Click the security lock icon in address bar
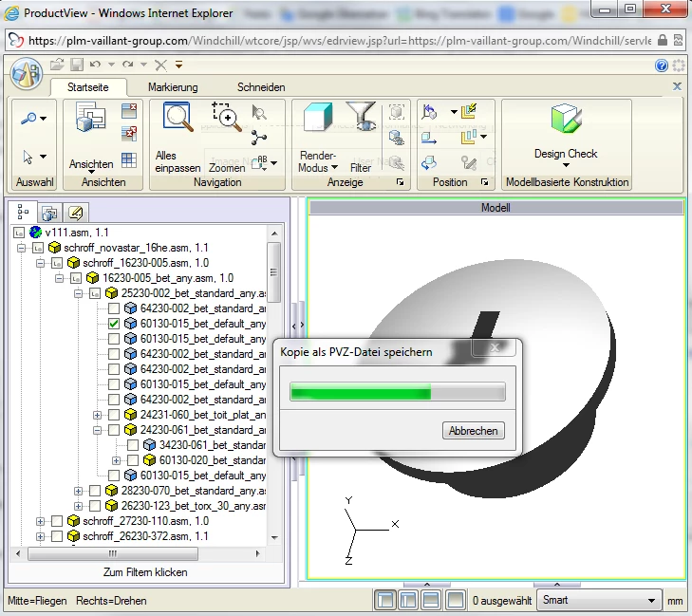Screen dimensions: 692x616 pos(662,40)
